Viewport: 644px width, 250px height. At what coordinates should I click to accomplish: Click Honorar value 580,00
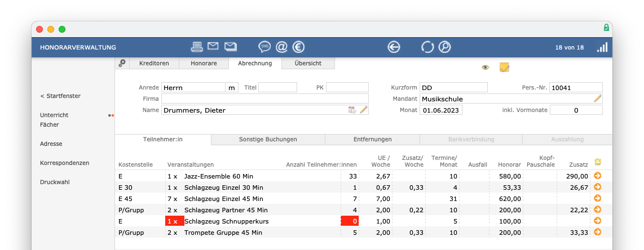[x=510, y=176]
